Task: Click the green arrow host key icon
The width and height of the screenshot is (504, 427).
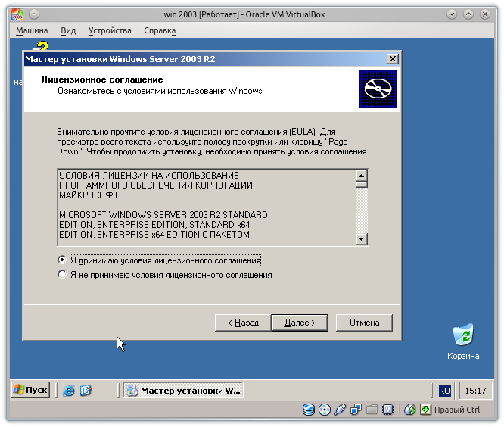Action: click(x=425, y=410)
